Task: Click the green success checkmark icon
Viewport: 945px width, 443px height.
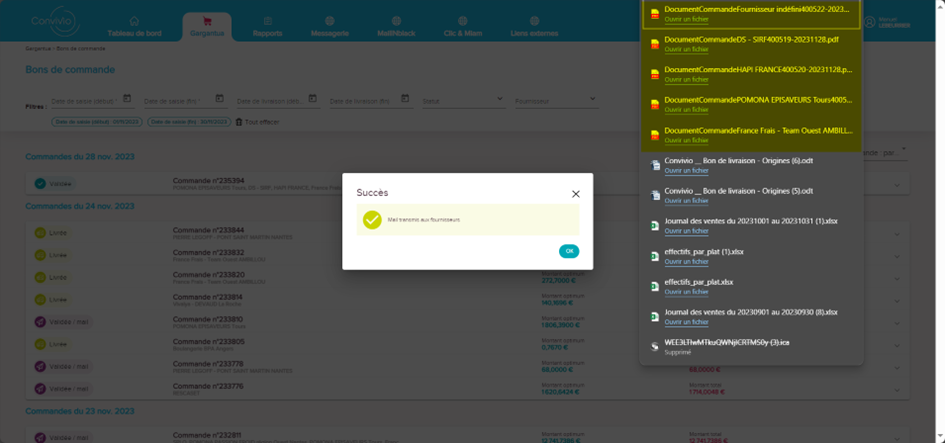Action: [372, 220]
